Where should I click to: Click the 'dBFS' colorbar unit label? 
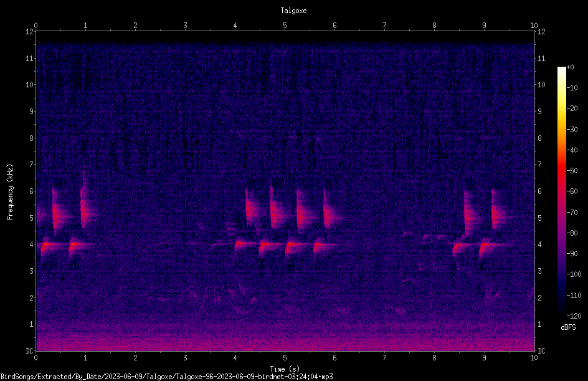click(568, 327)
